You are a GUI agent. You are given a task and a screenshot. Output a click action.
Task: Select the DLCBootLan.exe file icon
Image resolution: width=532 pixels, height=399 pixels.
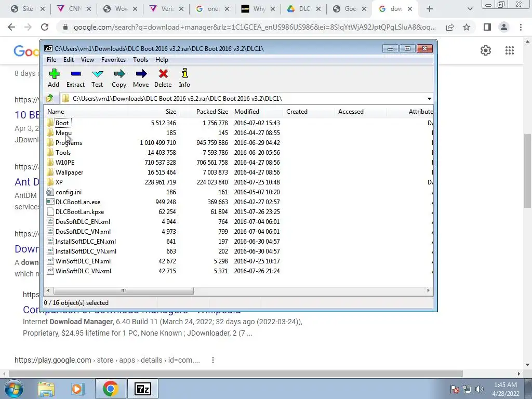(50, 202)
